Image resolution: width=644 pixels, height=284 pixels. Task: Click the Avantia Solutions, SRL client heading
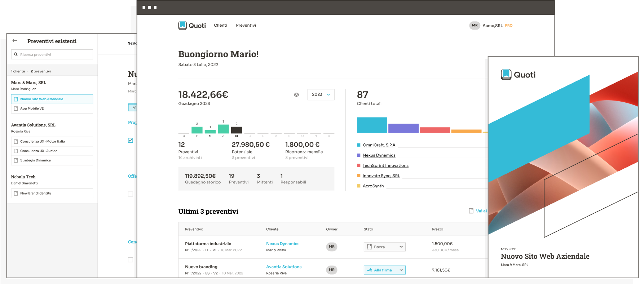pos(33,125)
